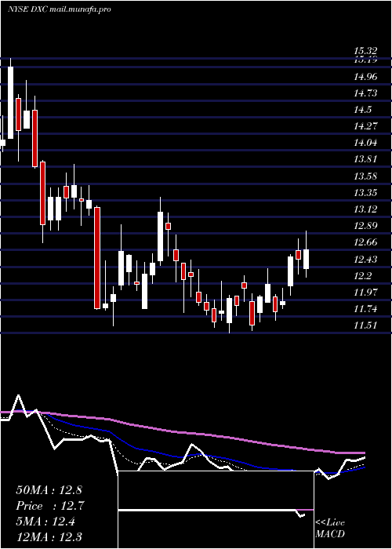Select the 14.96 price axis label
Screen dimensions: 392x549
365,77
